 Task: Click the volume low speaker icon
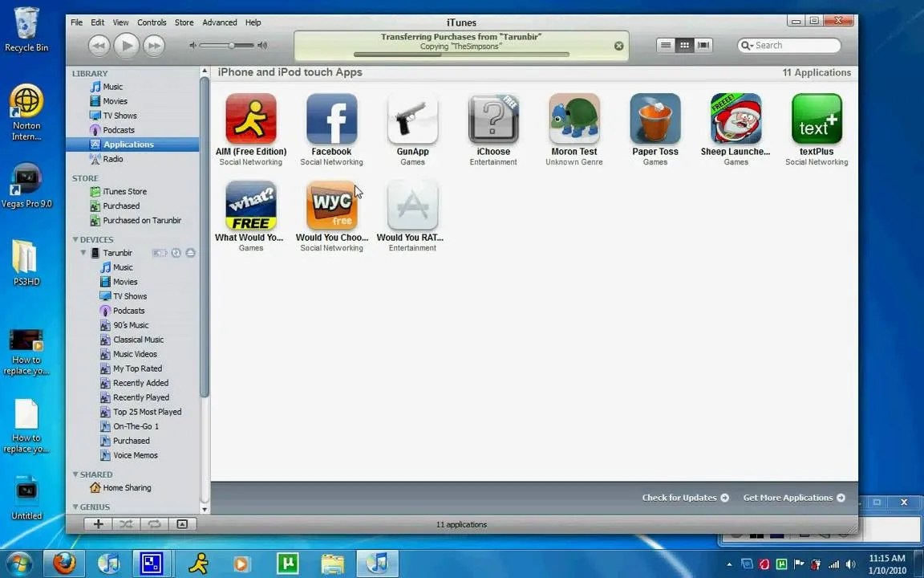pyautogui.click(x=192, y=46)
